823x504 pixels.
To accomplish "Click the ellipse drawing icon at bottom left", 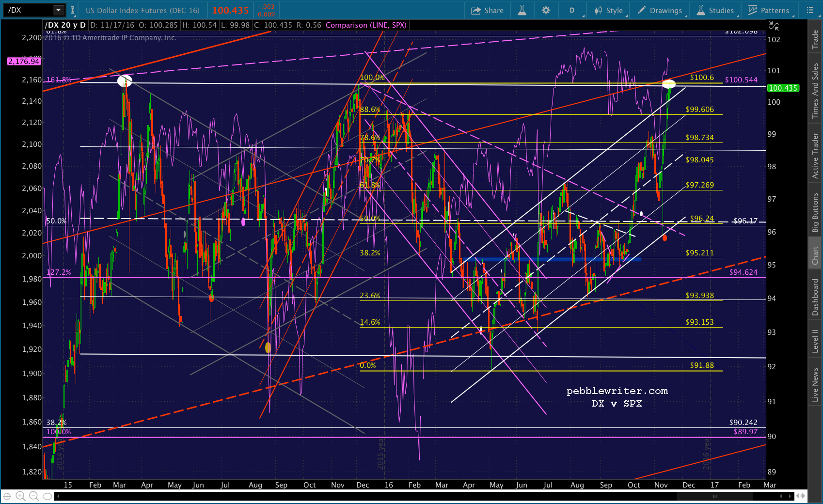I will pos(47,496).
